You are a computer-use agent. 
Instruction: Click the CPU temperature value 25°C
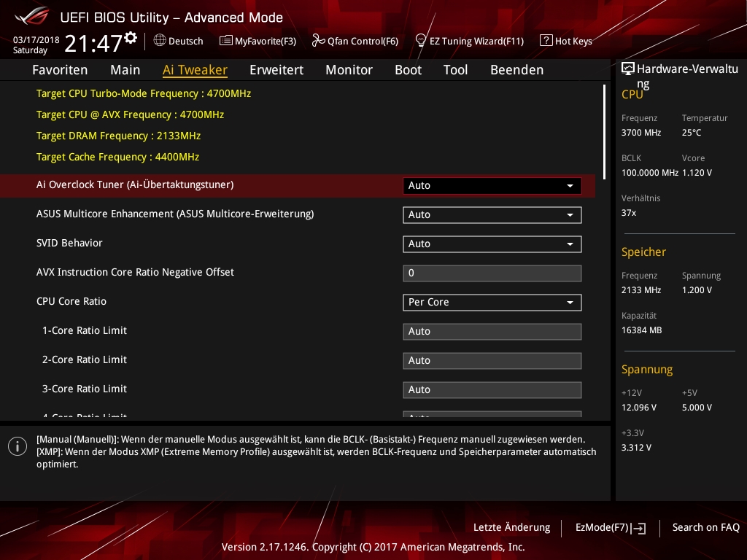pyautogui.click(x=692, y=133)
